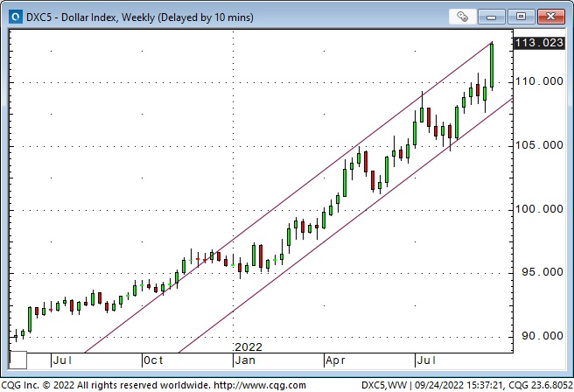The height and width of the screenshot is (392, 574).
Task: Click the 105.000 price axis label
Action: (539, 145)
